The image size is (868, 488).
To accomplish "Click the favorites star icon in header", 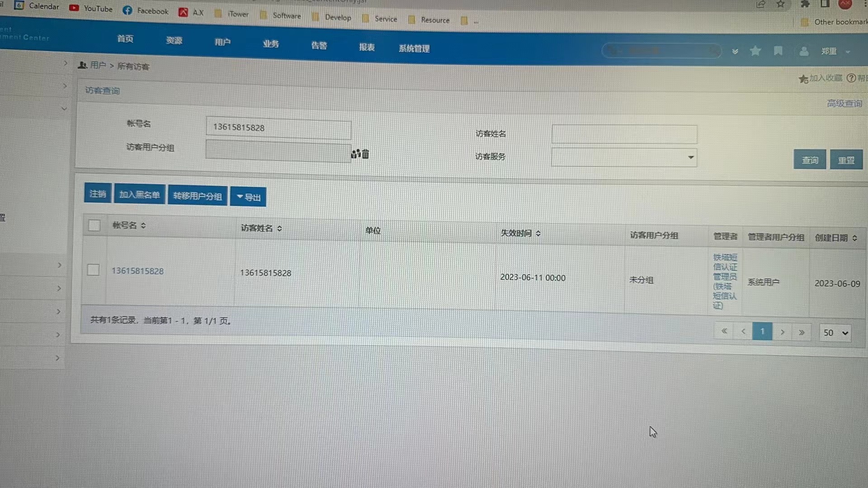I will click(x=755, y=51).
